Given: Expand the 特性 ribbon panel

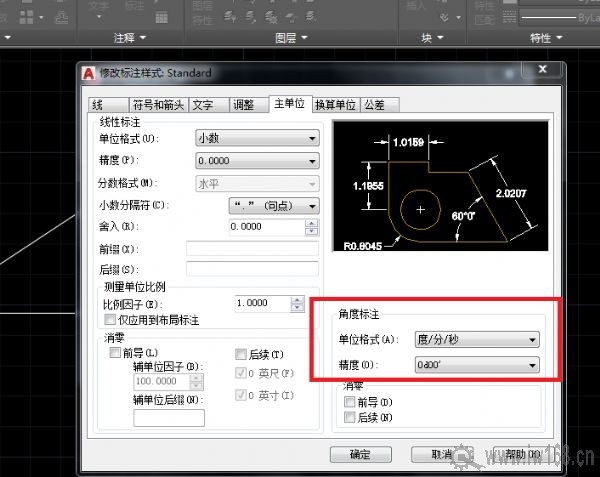Looking at the screenshot, I should point(546,38).
